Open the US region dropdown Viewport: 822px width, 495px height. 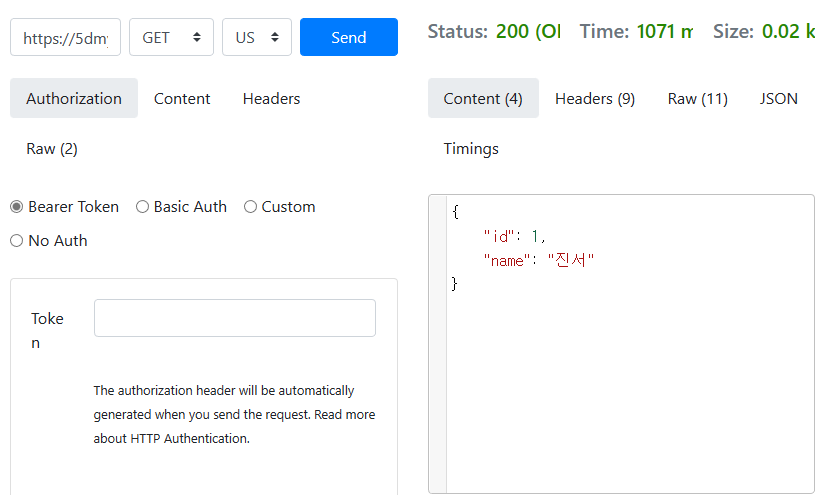pos(256,37)
